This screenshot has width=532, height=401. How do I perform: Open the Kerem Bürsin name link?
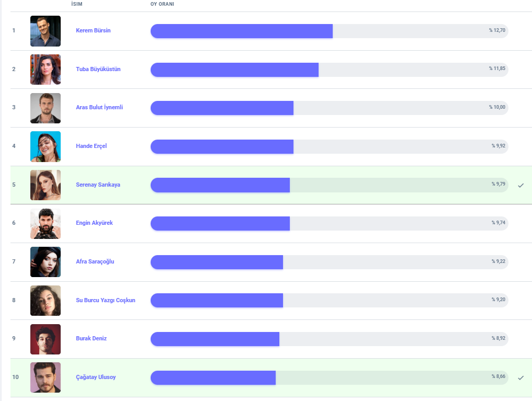(93, 30)
